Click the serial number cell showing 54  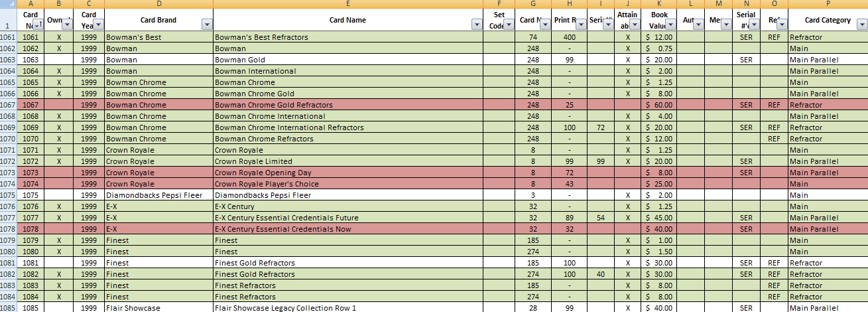600,218
